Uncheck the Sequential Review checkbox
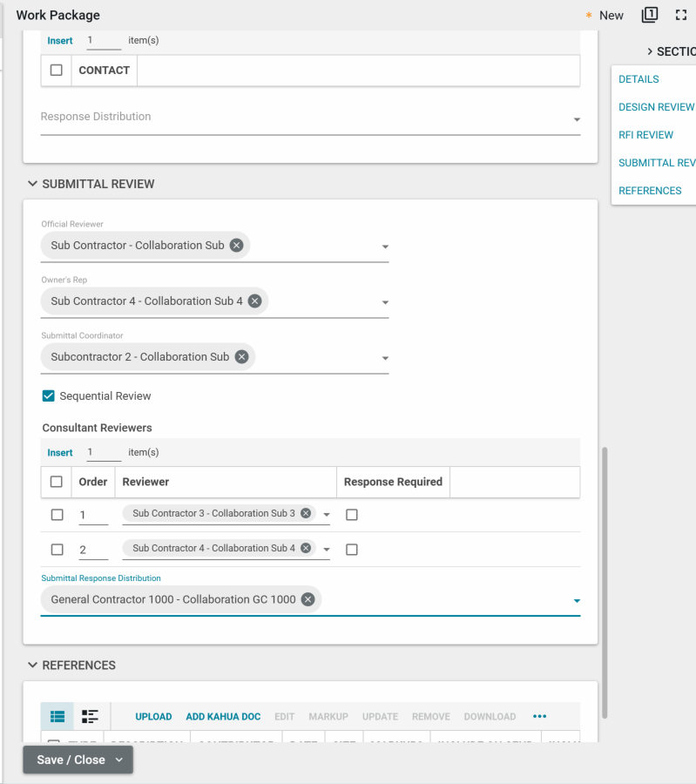 [49, 396]
